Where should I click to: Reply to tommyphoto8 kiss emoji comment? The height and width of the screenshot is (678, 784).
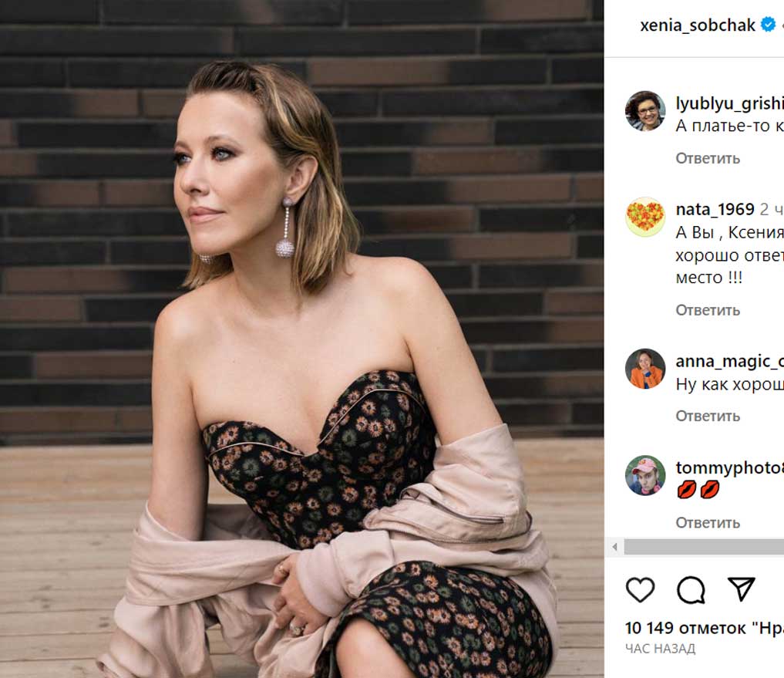coord(708,522)
